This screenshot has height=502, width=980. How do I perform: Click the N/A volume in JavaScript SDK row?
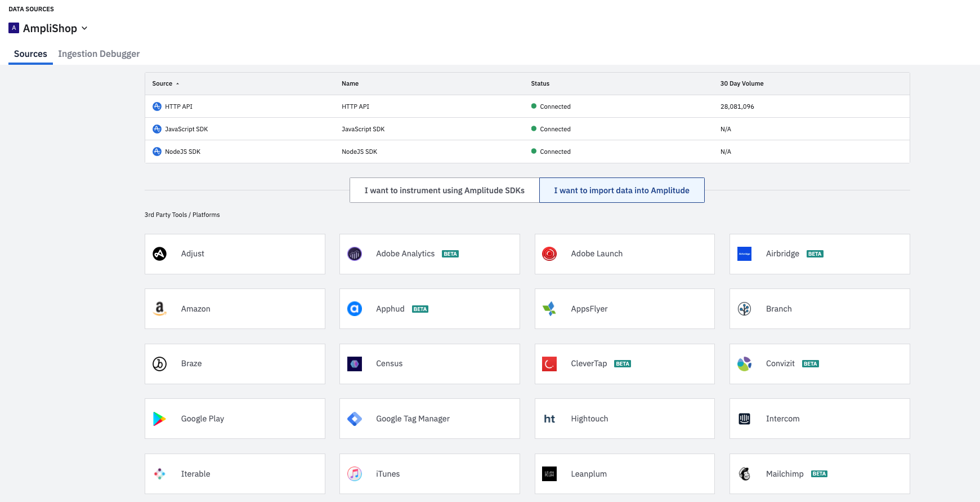(x=726, y=129)
